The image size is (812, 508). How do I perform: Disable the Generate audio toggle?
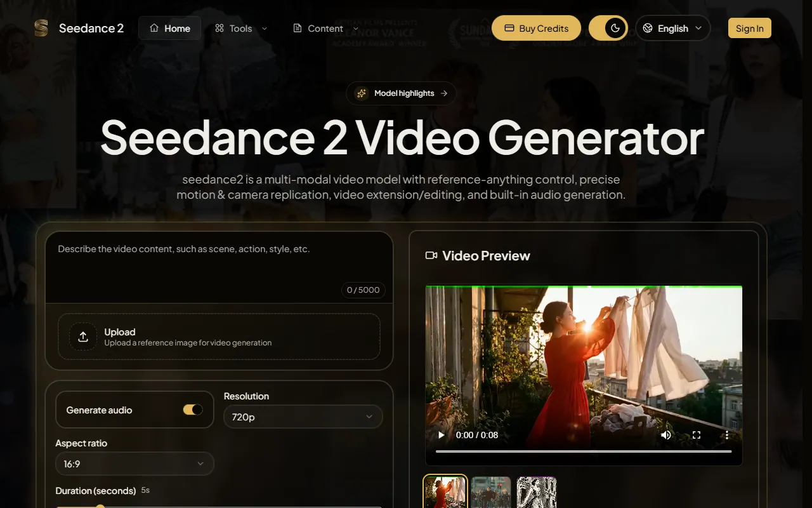[193, 410]
